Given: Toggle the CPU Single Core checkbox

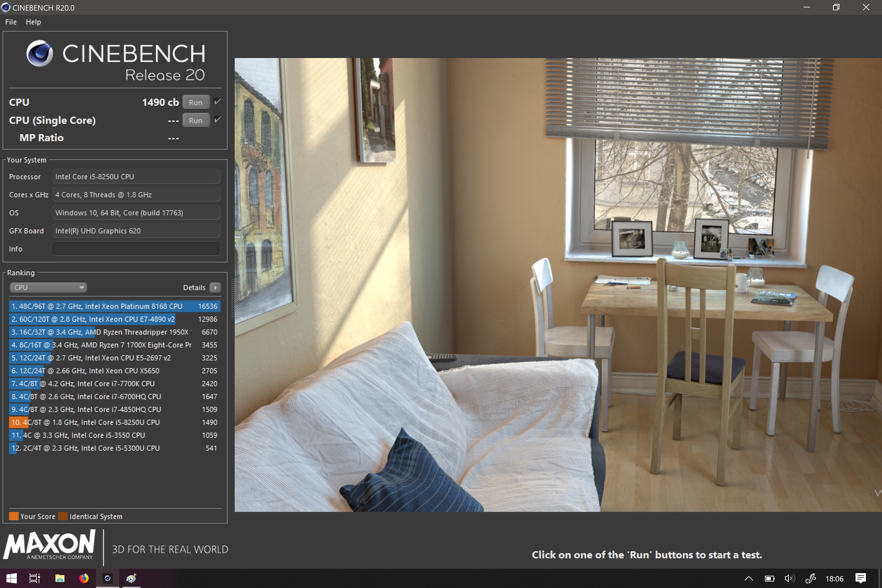Looking at the screenshot, I should [x=217, y=120].
